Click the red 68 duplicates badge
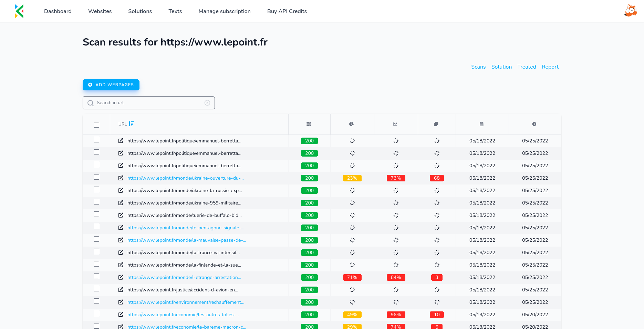The height and width of the screenshot is (329, 644). [x=437, y=178]
